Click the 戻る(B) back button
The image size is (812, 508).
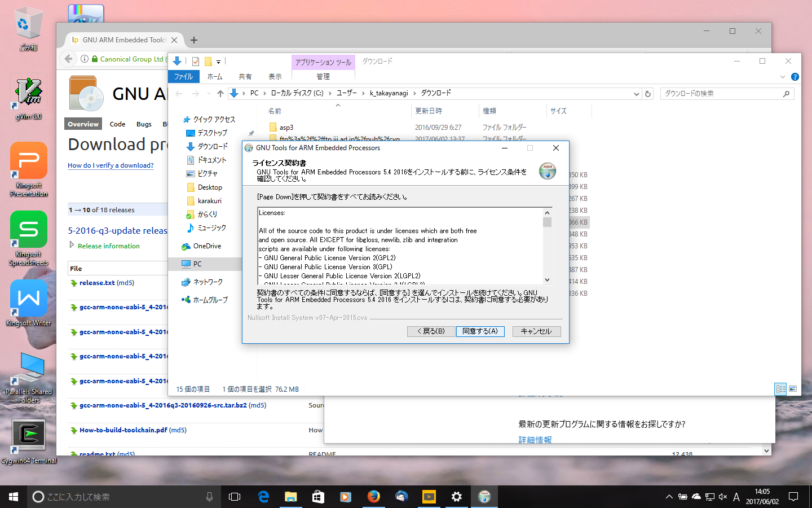[x=431, y=331]
